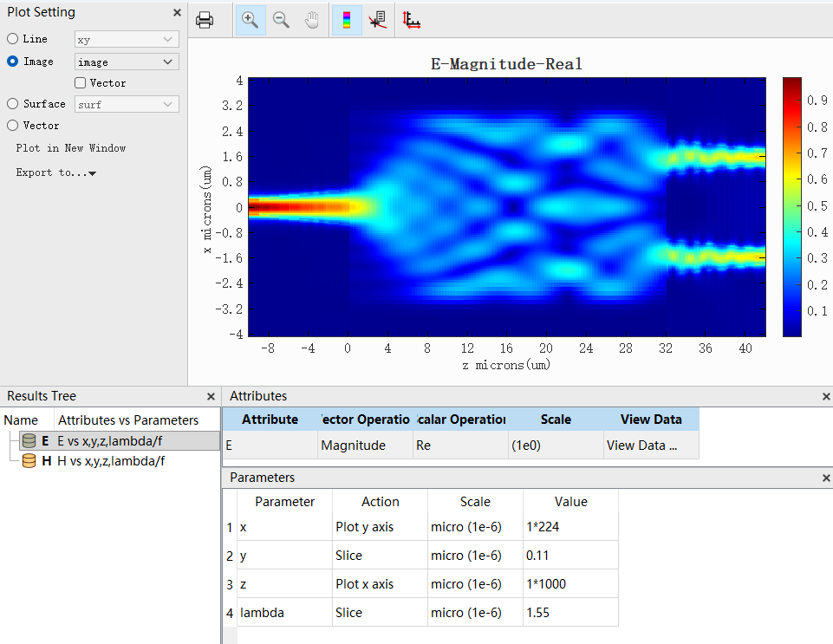Click the colorbar scale beside the plot
Image resolution: width=833 pixels, height=644 pixels.
792,206
